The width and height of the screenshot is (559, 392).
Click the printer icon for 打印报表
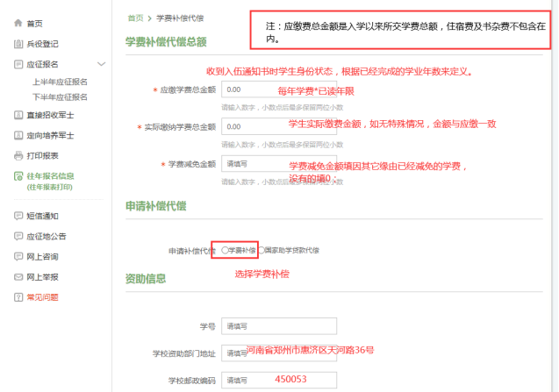pos(18,155)
